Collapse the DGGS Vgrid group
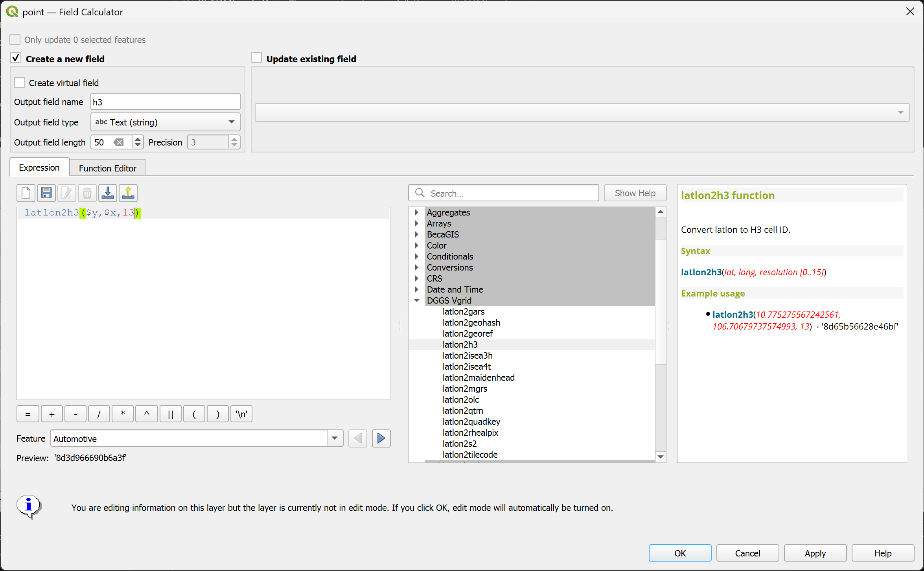Screen dimensions: 924x571 [x=417, y=300]
